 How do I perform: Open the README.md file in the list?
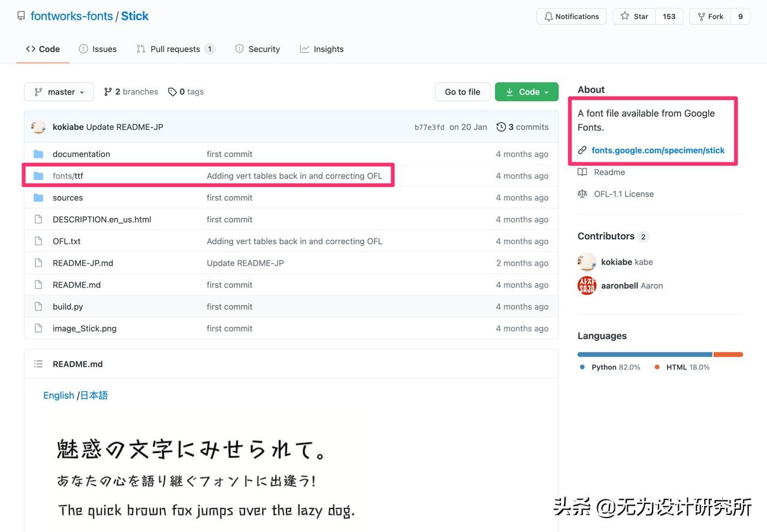(x=77, y=285)
